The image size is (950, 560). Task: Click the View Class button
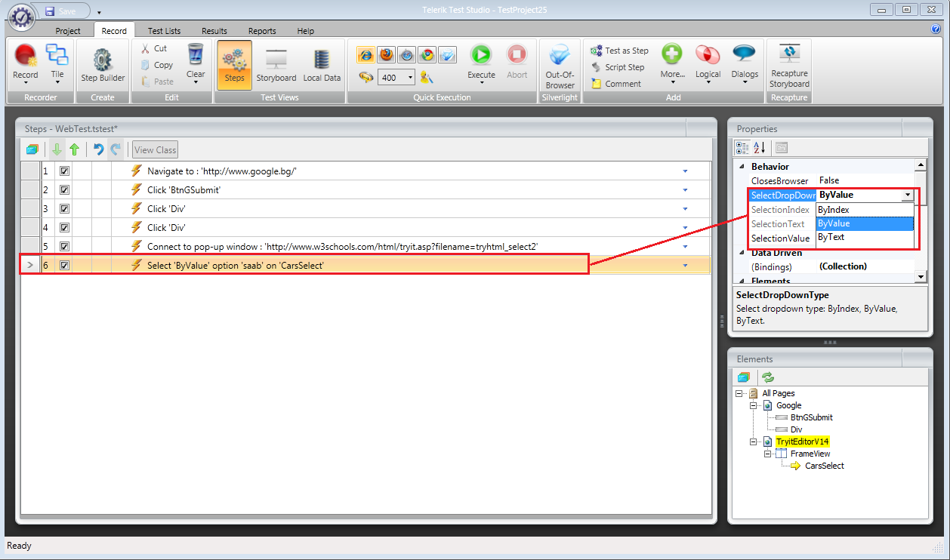(x=155, y=149)
